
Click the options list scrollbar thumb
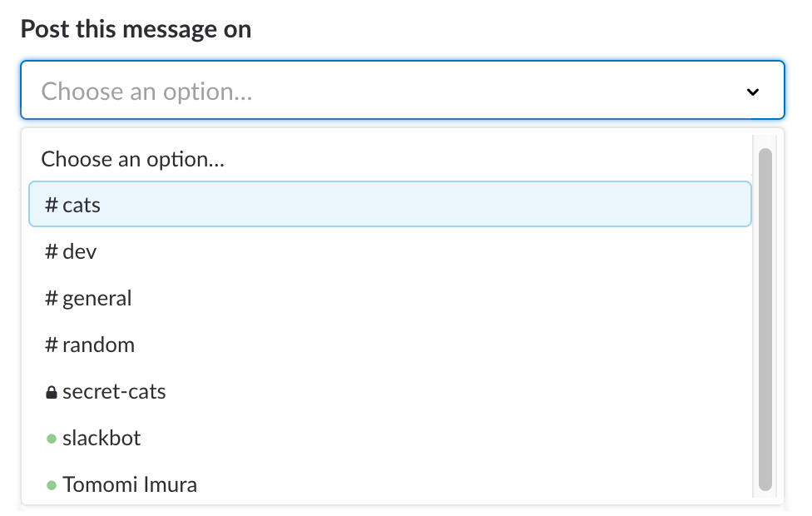tap(765, 316)
